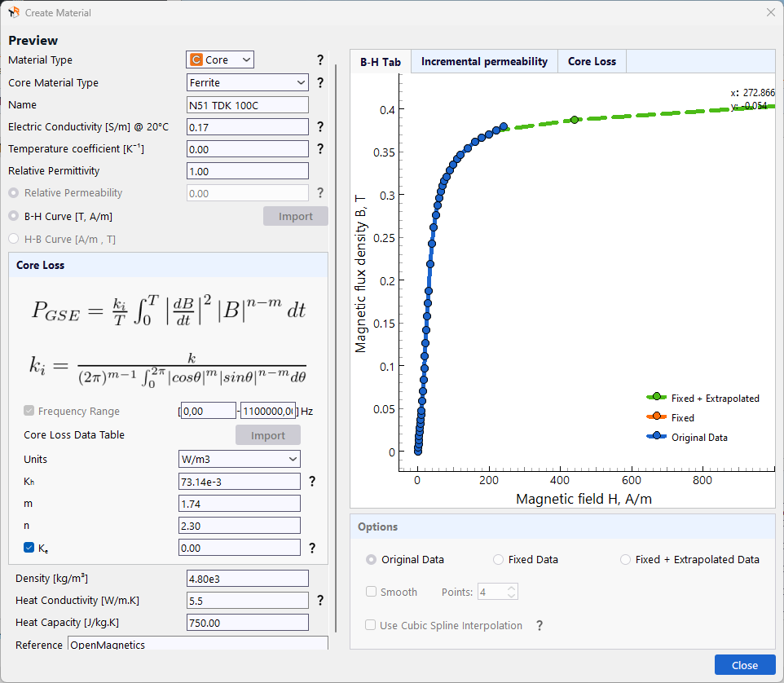Click the Name field containing N51 TDK 100C
784x683 pixels.
coord(247,104)
